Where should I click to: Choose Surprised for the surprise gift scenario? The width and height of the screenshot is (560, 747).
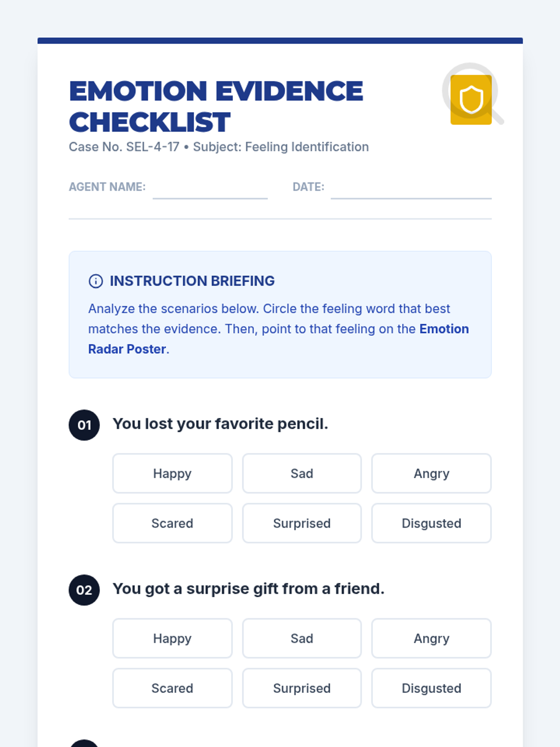pyautogui.click(x=301, y=688)
